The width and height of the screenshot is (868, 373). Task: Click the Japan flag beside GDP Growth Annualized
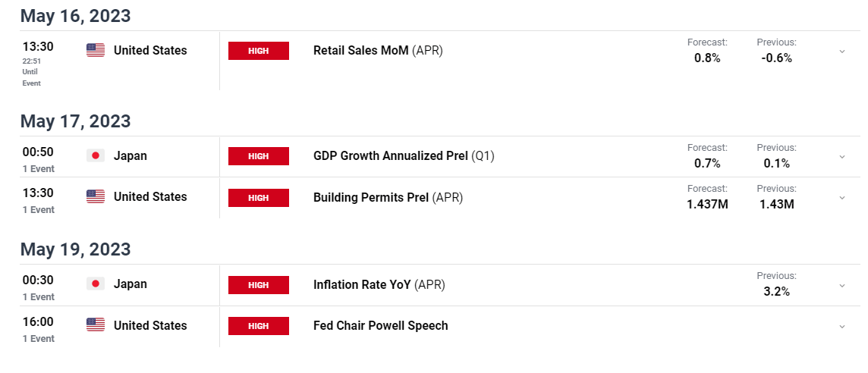coord(95,156)
